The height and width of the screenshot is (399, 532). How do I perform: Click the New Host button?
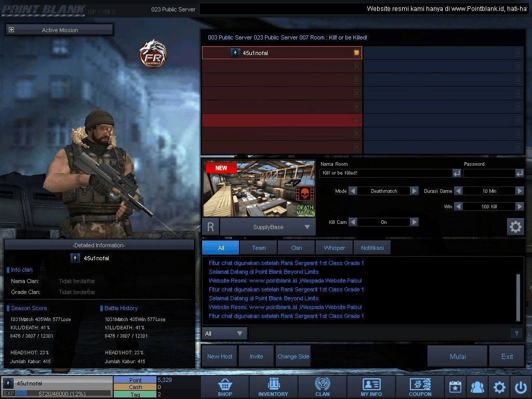[x=220, y=356]
